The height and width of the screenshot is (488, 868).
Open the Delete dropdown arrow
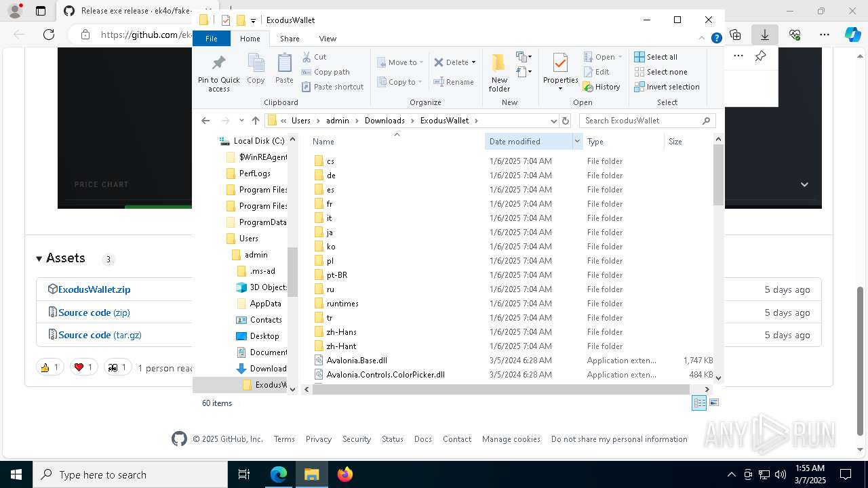[473, 62]
